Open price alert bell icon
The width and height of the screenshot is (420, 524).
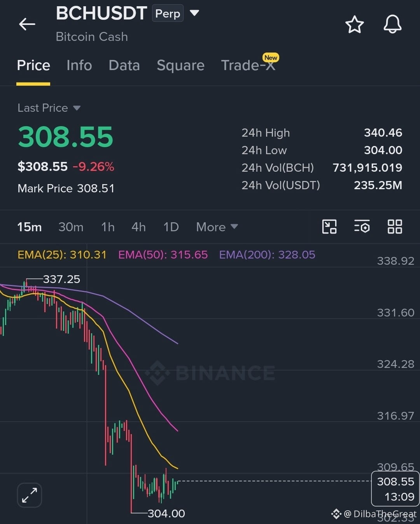392,25
